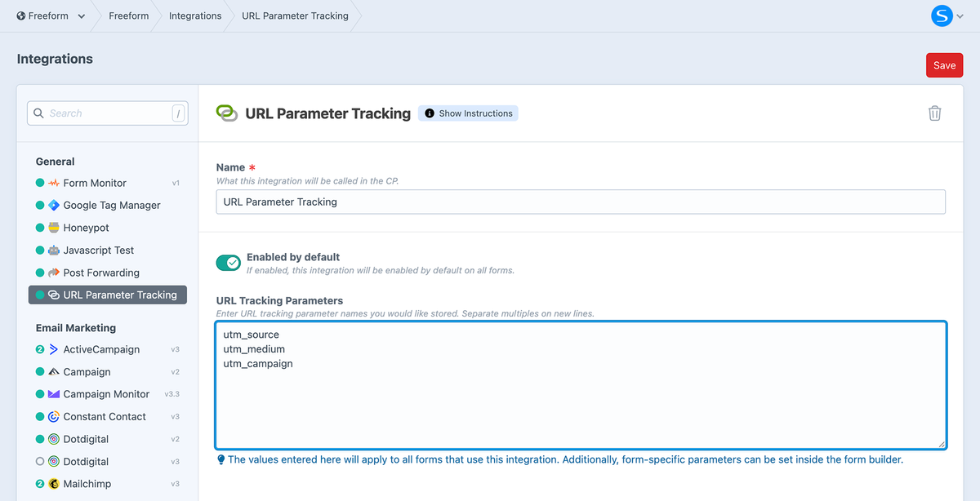
Task: Click the ActiveCampaign chevron icon
Action: (54, 349)
